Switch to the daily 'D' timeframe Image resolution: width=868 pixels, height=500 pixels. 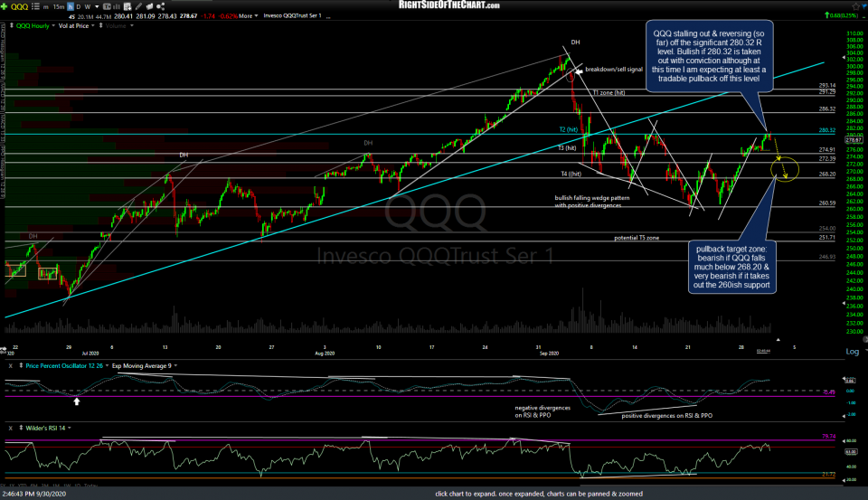[x=79, y=6]
